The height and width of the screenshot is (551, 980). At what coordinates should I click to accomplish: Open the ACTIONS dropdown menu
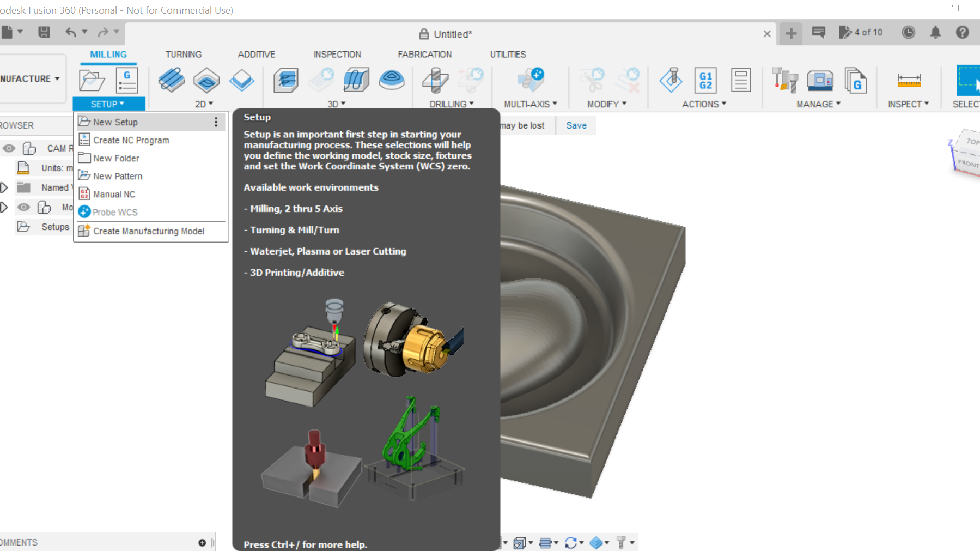tap(704, 104)
